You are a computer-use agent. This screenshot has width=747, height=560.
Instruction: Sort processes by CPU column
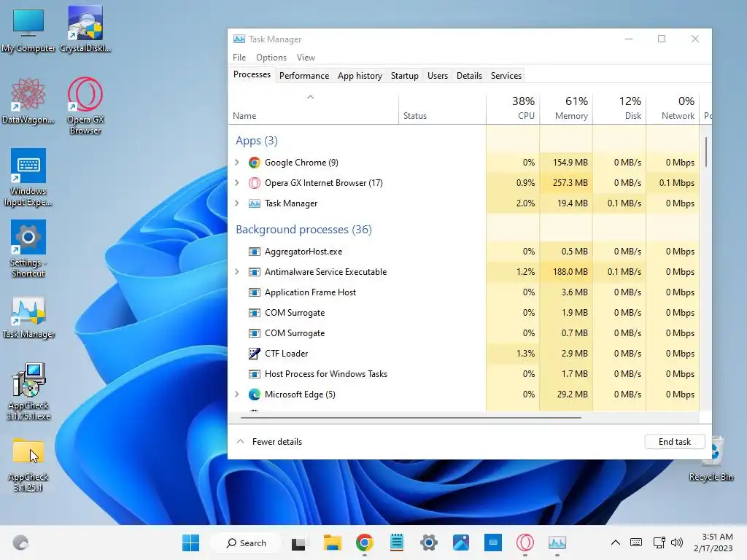513,109
